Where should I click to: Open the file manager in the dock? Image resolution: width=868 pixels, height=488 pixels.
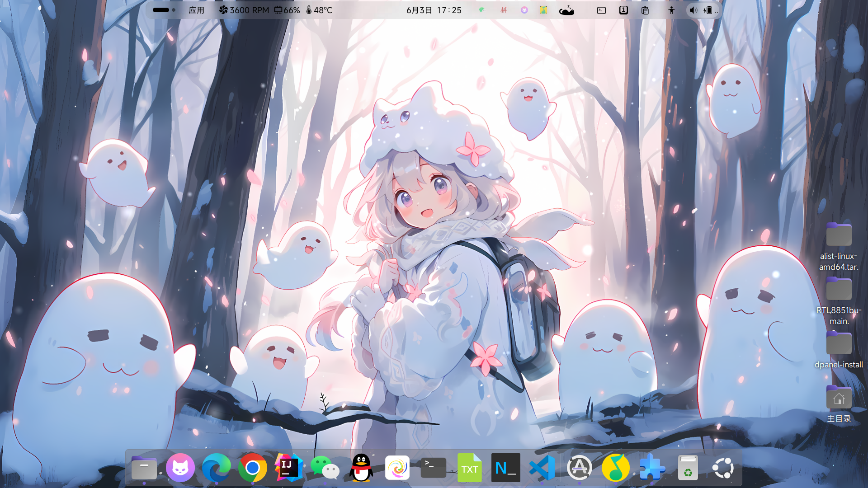[144, 468]
